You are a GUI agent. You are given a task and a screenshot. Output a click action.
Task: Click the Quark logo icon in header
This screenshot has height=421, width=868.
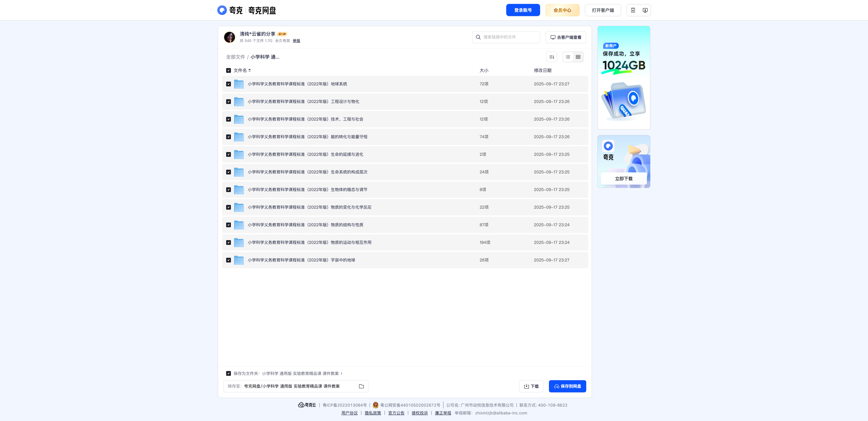click(222, 10)
